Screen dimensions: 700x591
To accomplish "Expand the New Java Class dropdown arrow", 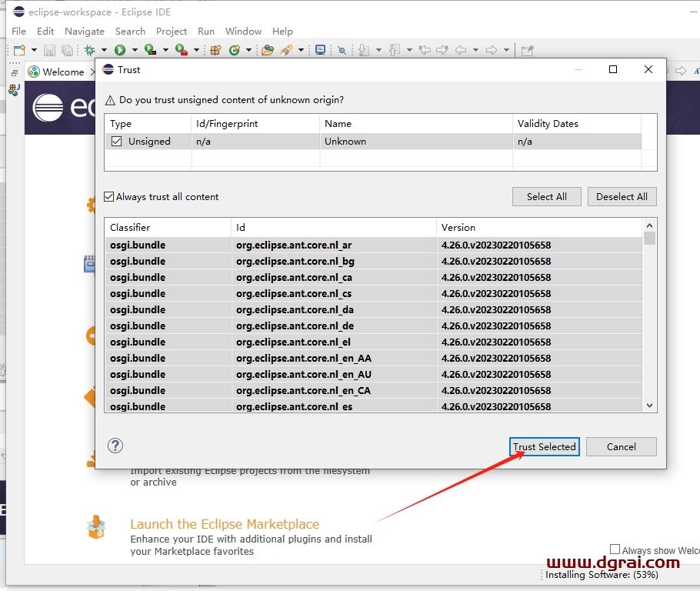I will tap(248, 50).
